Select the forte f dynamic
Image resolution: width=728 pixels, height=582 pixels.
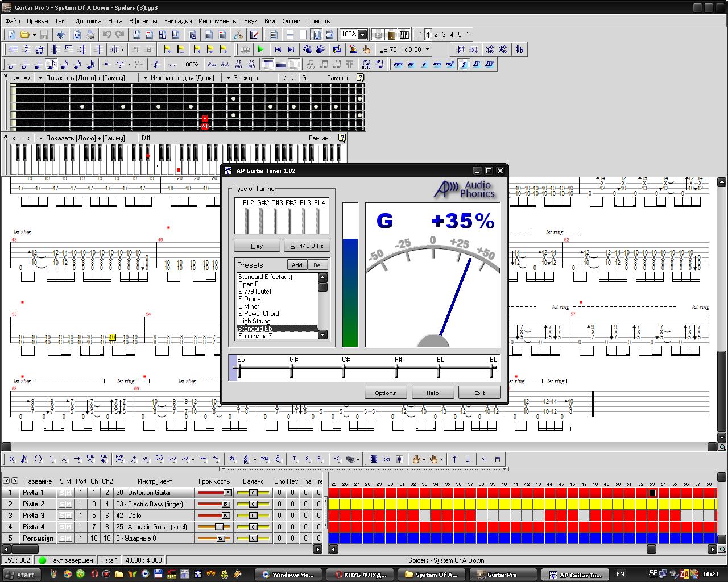point(464,64)
